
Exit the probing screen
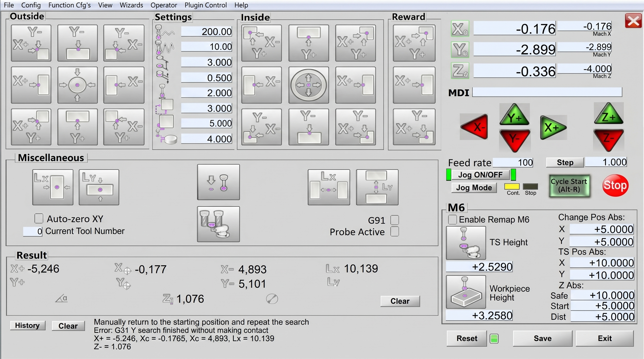[605, 338]
